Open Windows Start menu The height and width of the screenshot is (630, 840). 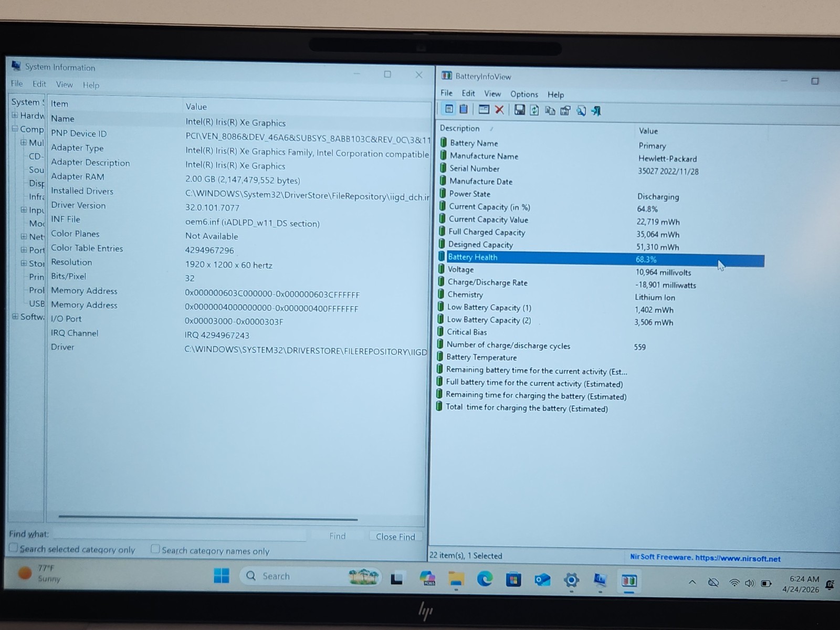coord(222,576)
